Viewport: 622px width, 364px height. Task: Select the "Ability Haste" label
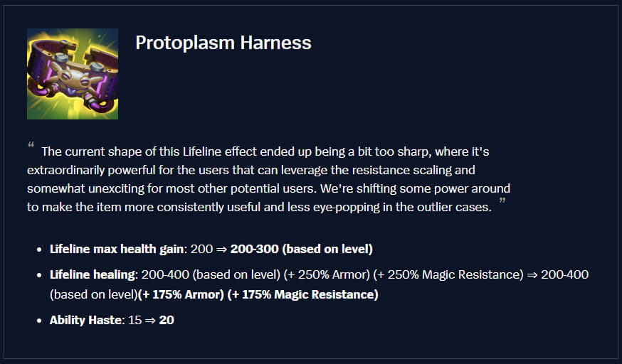[85, 321]
